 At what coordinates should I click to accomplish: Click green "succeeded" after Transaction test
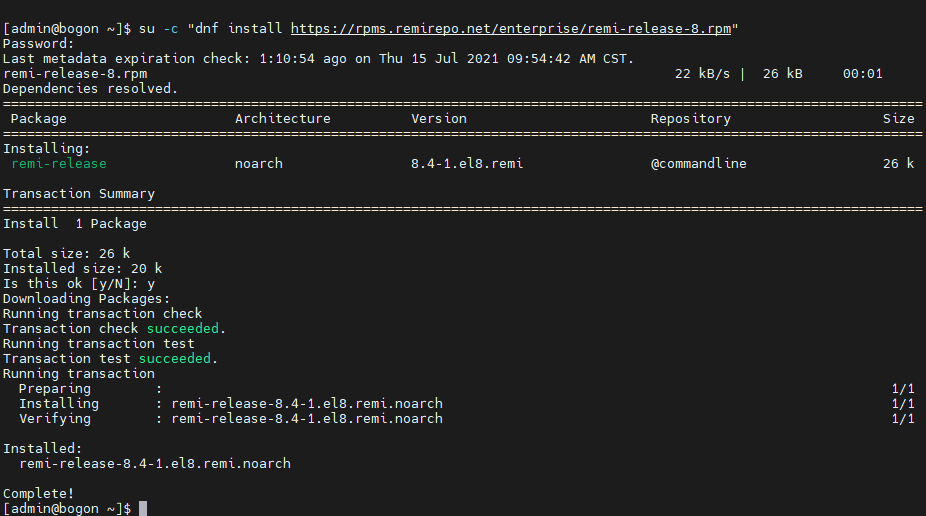[175, 359]
